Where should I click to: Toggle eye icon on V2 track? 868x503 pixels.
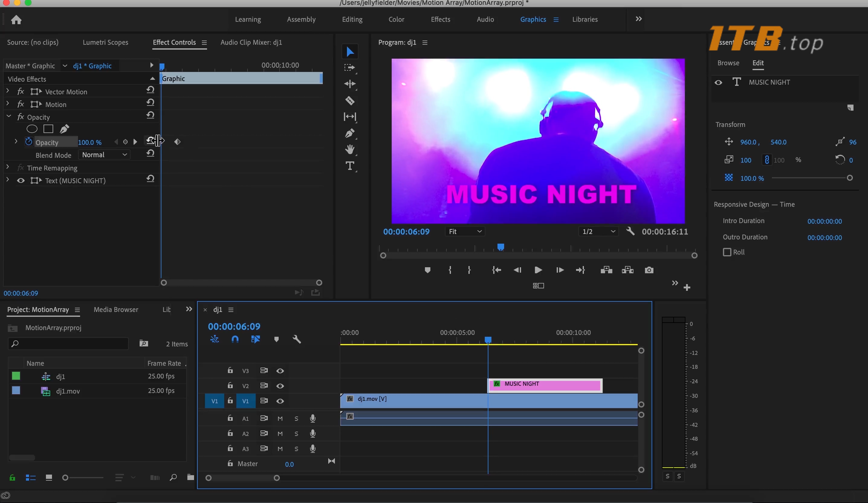[280, 385]
